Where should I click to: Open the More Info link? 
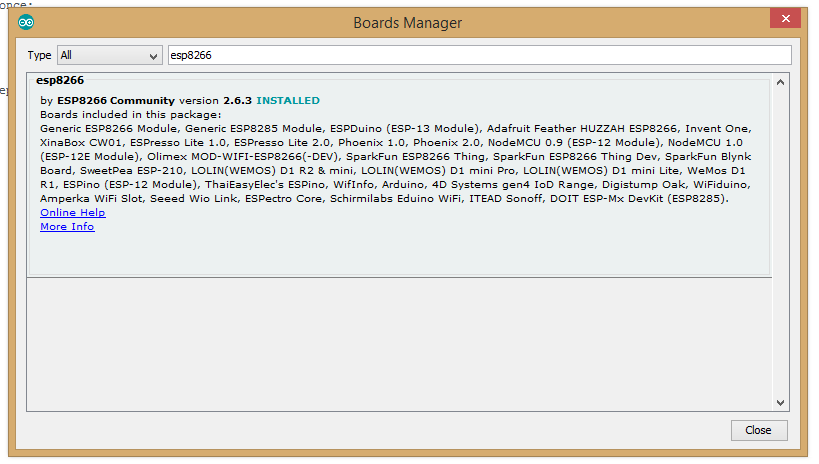pos(67,227)
